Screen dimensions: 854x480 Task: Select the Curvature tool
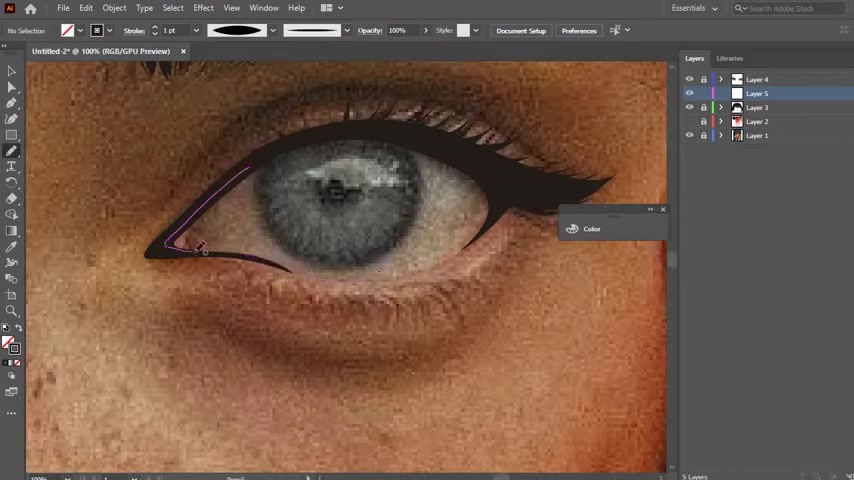[11, 119]
